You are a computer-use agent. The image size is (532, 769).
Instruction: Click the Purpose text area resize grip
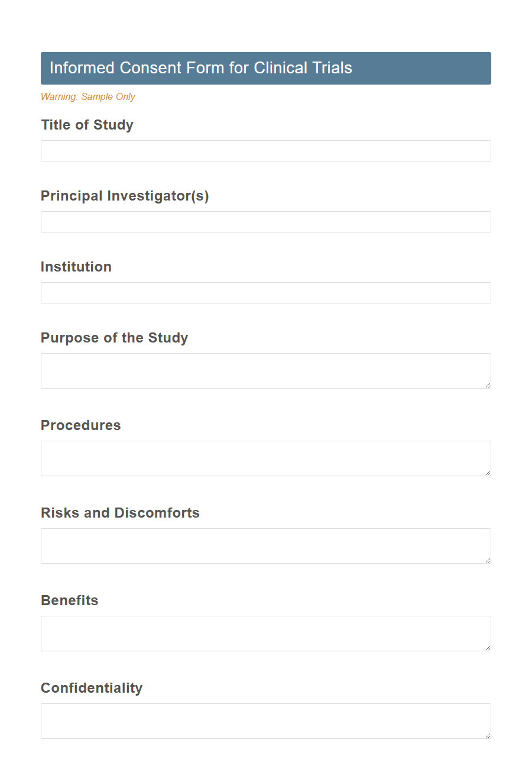click(x=488, y=386)
